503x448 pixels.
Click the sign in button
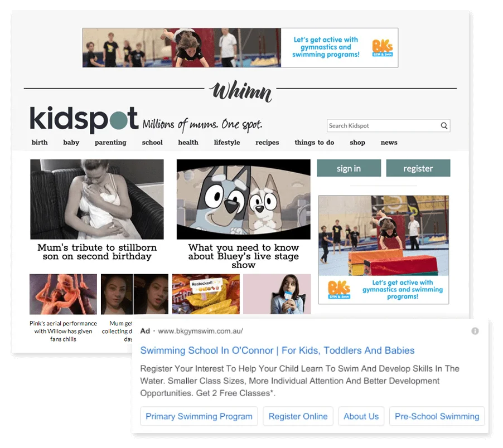tap(349, 168)
